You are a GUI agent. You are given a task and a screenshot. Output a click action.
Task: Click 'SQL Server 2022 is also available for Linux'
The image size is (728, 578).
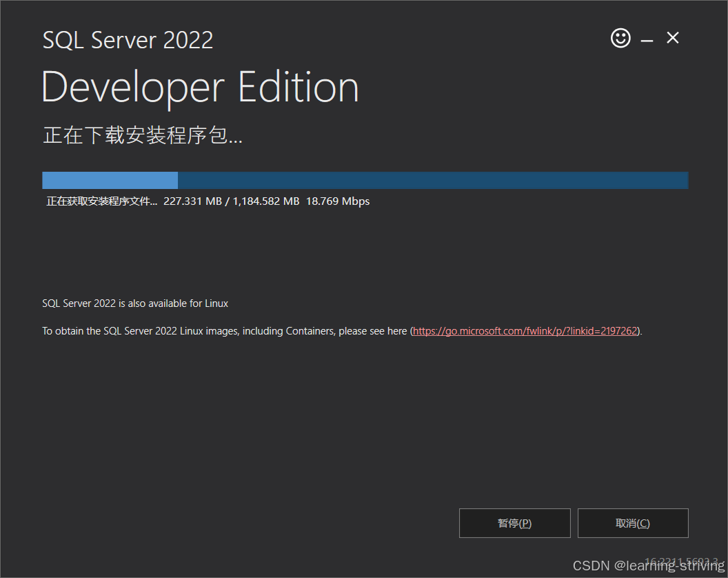point(135,303)
